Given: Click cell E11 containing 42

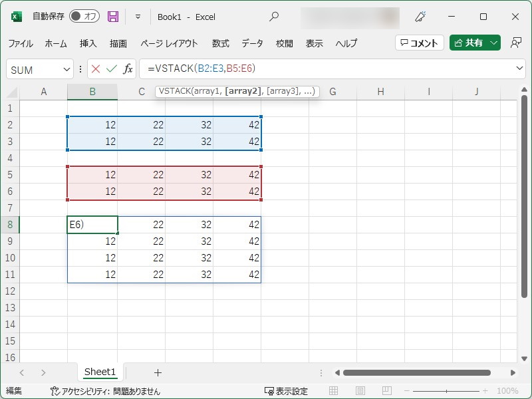Looking at the screenshot, I should pos(237,275).
